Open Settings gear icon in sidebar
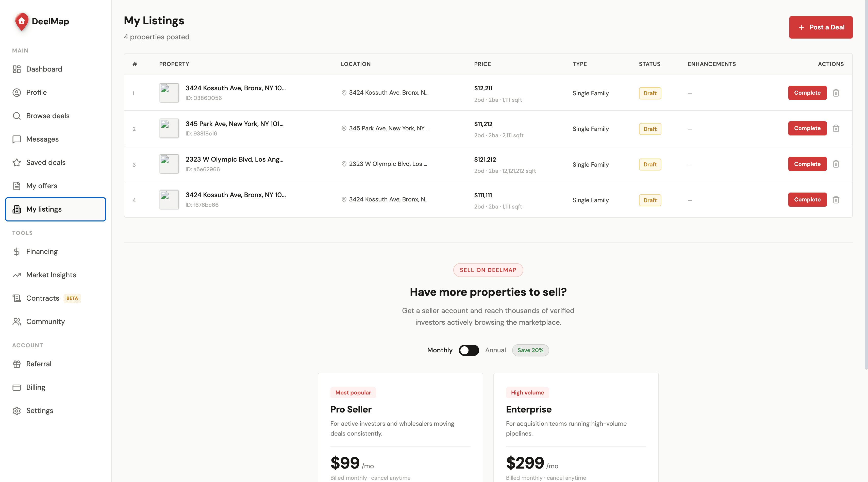 pos(16,411)
